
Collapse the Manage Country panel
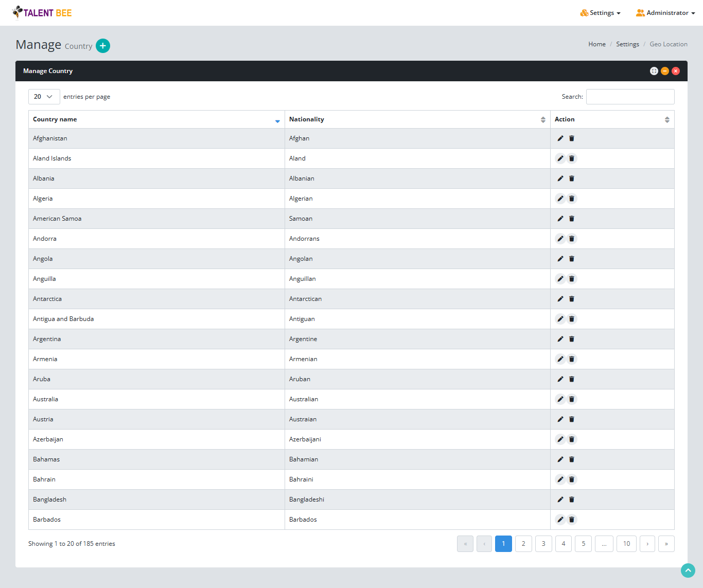pos(665,71)
